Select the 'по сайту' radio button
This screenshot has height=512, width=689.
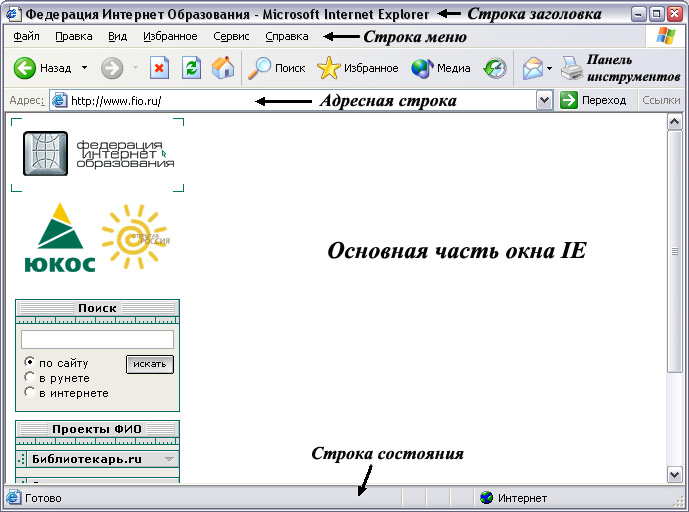[x=29, y=363]
